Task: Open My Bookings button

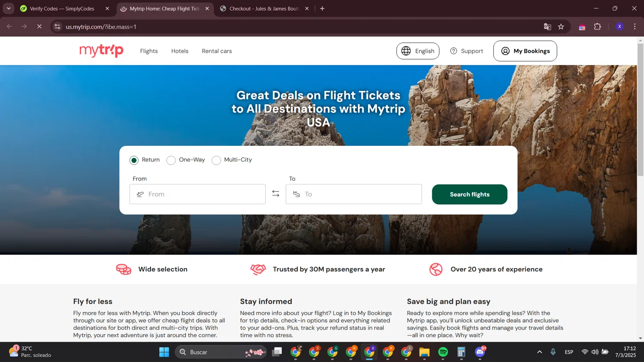Action: (525, 51)
